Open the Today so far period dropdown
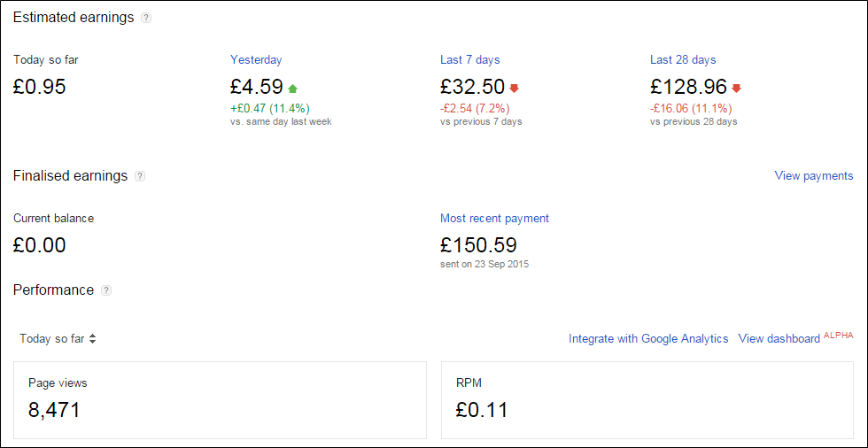This screenshot has width=868, height=448. (58, 338)
